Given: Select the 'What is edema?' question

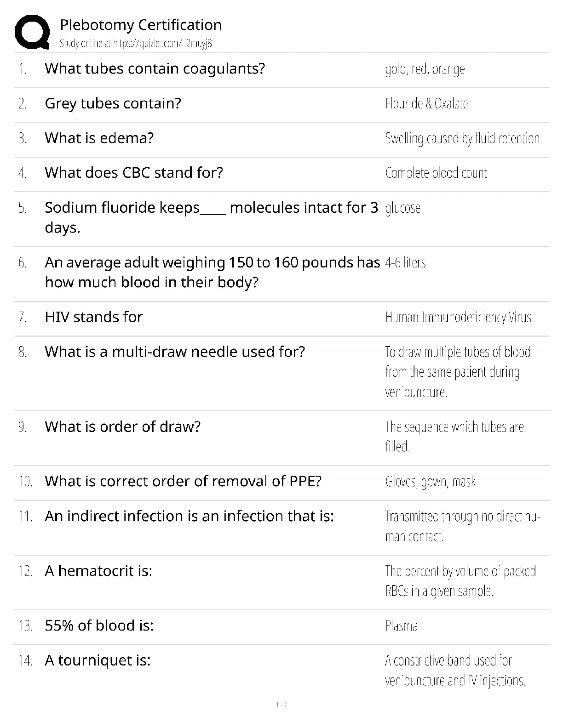Looking at the screenshot, I should (99, 138).
